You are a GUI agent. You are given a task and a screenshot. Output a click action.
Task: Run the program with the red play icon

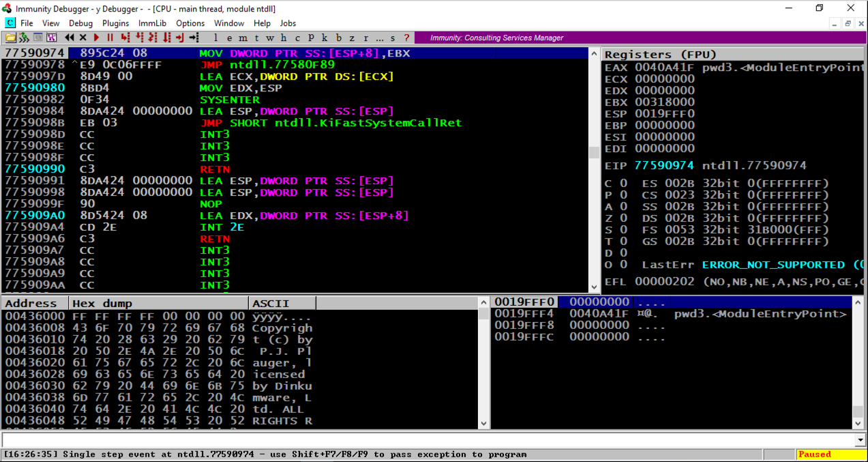point(96,38)
